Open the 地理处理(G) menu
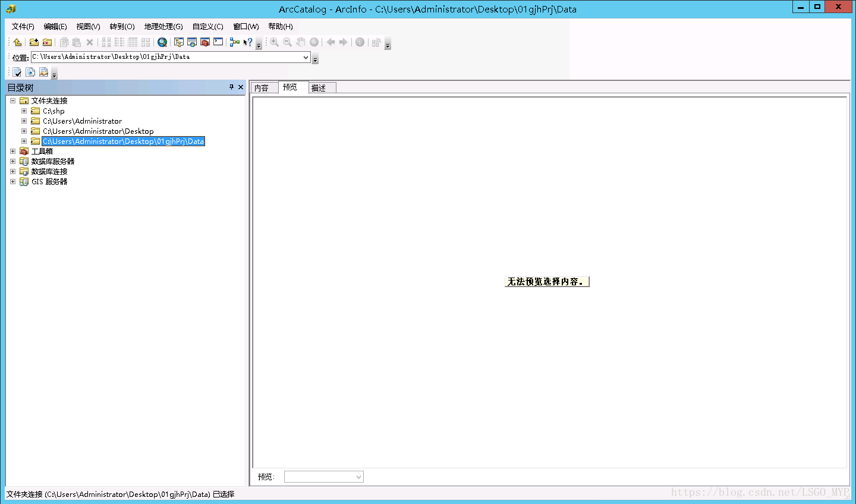The width and height of the screenshot is (856, 504). [x=163, y=27]
